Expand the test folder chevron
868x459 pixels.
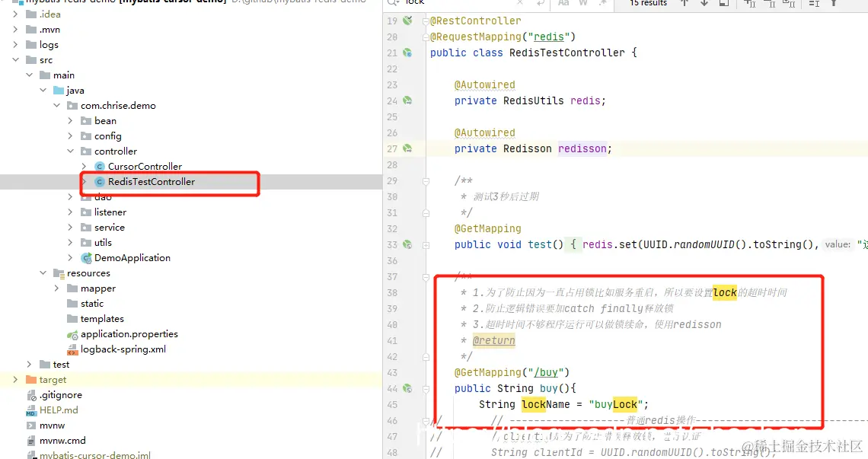(x=30, y=365)
